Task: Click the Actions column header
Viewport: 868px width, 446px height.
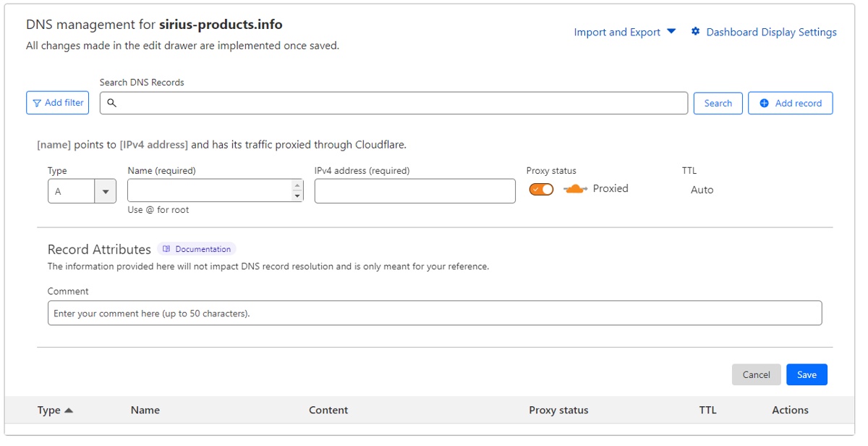Action: click(x=790, y=410)
